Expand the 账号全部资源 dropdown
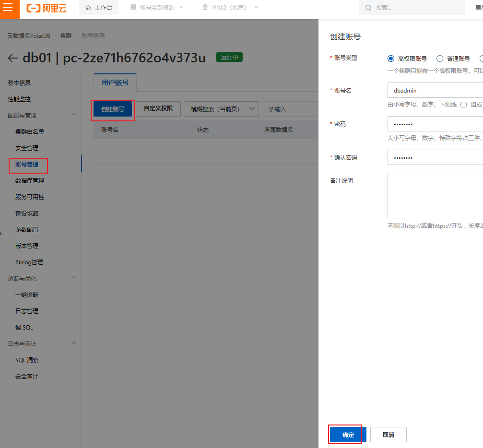Viewport: 483px width, 448px height. pos(157,7)
